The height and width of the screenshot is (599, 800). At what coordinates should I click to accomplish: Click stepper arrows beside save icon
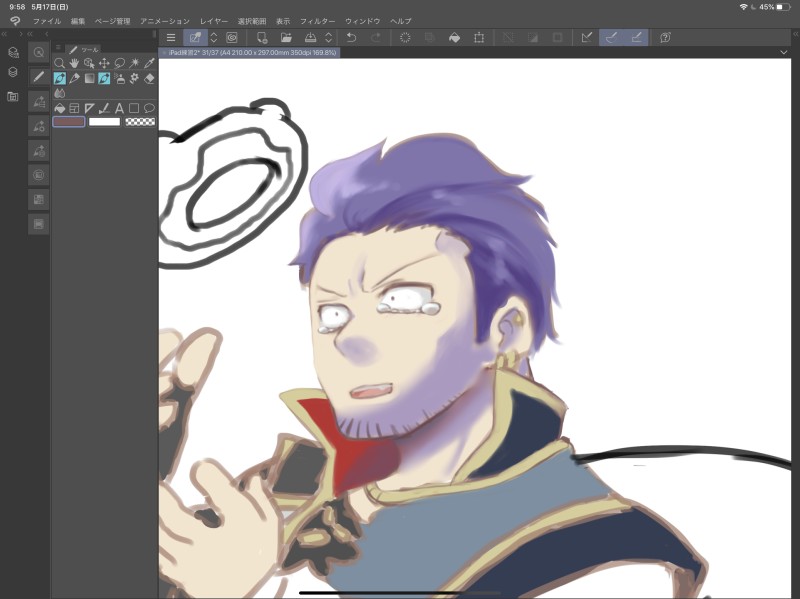[x=329, y=38]
